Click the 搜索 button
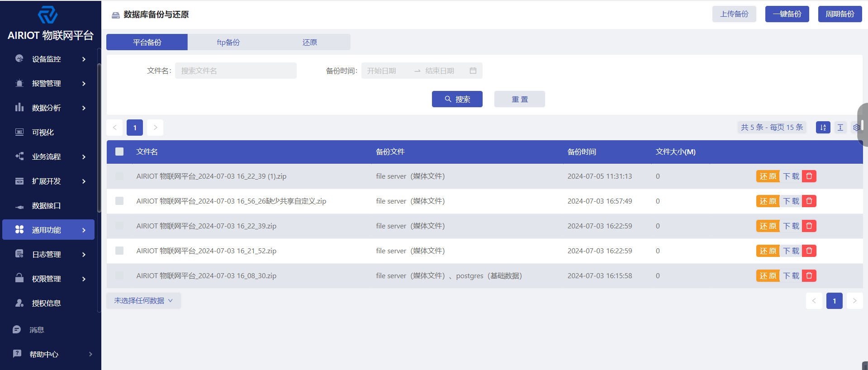 (457, 99)
